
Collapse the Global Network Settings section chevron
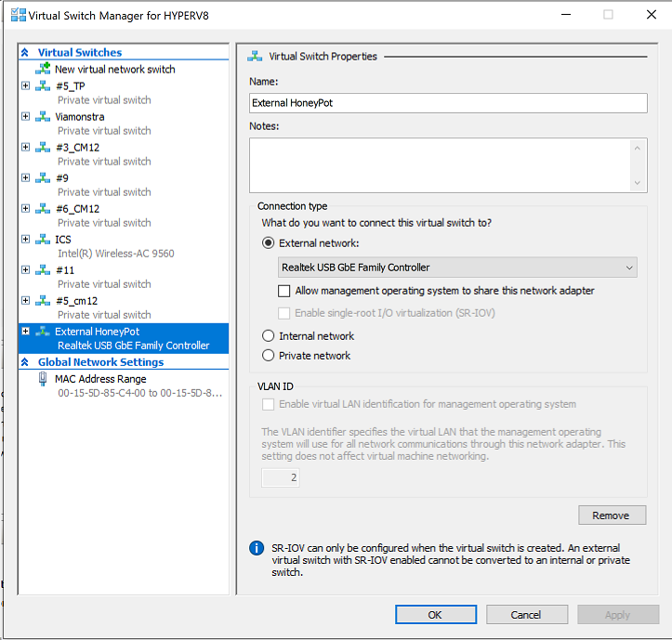(x=25, y=362)
